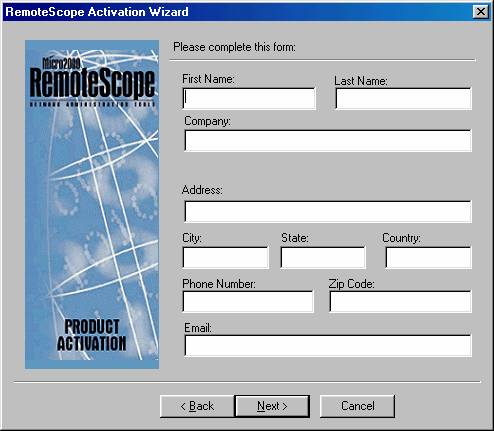This screenshot has height=431, width=494.
Task: Go back with the Back button
Action: (197, 406)
